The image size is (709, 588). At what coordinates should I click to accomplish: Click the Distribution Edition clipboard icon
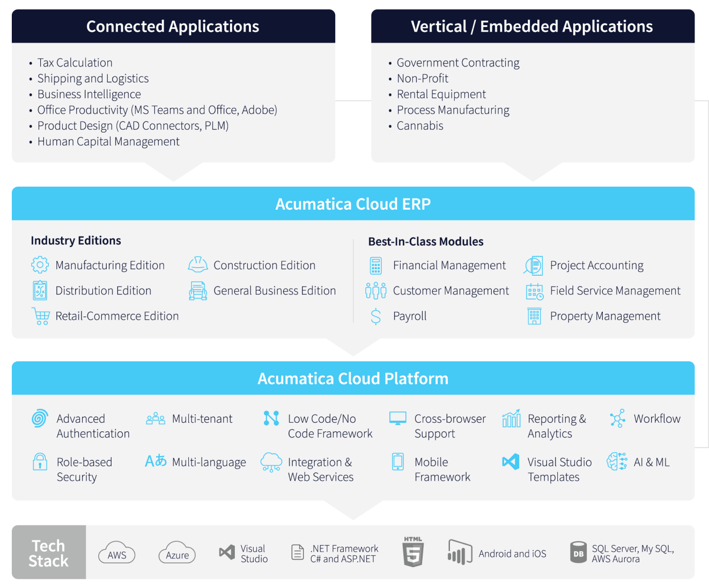point(40,290)
